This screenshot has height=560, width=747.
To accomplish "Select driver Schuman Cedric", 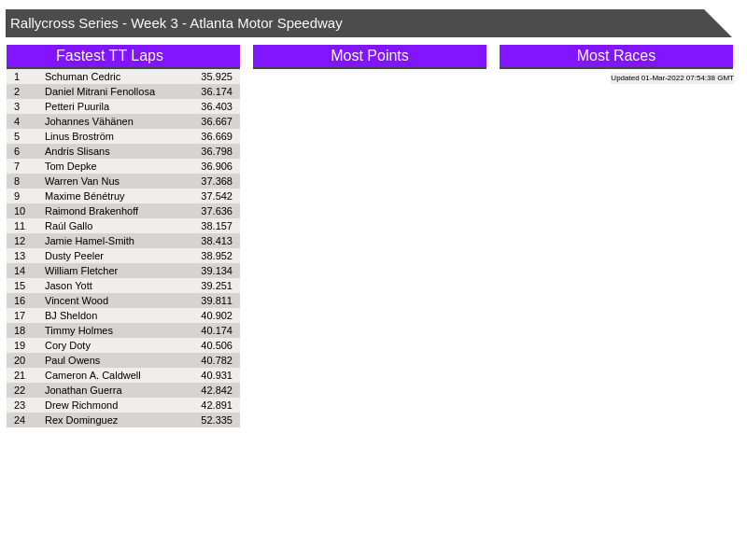I will coord(82,77).
